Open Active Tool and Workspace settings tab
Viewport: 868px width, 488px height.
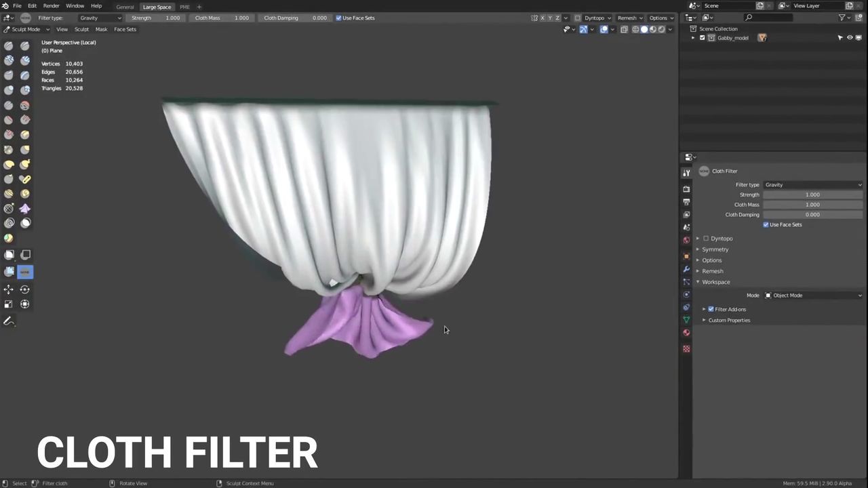[x=686, y=173]
